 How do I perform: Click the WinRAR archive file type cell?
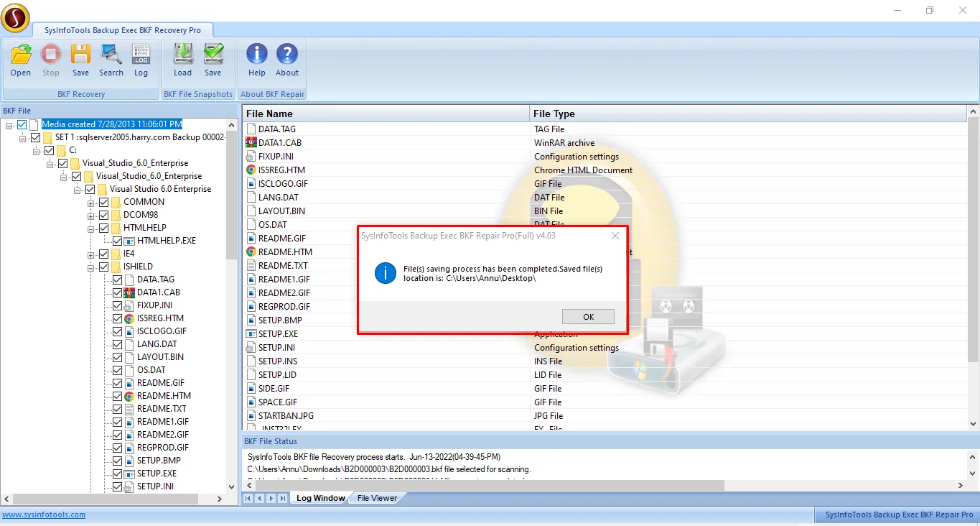[564, 143]
